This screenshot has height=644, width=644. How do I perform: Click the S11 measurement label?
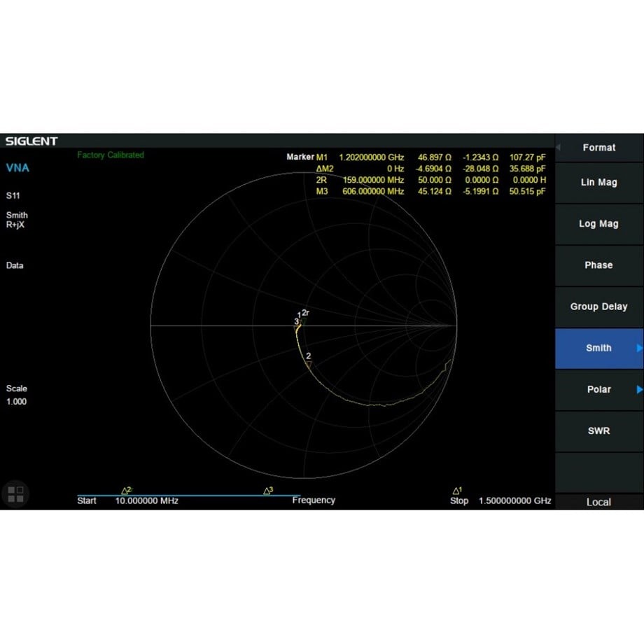(x=13, y=196)
